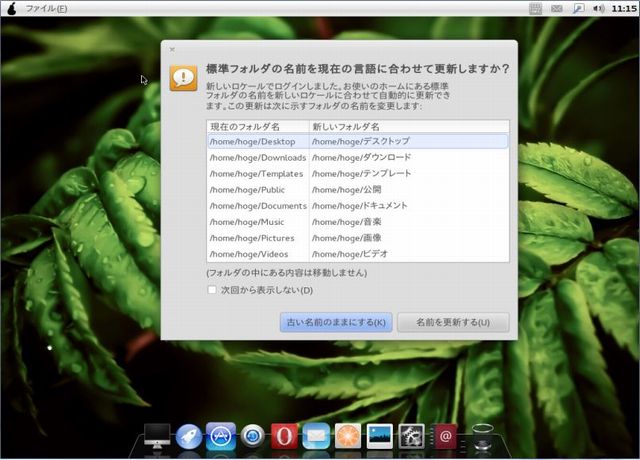Open the pictures viewer icon in dock

pos(380,436)
